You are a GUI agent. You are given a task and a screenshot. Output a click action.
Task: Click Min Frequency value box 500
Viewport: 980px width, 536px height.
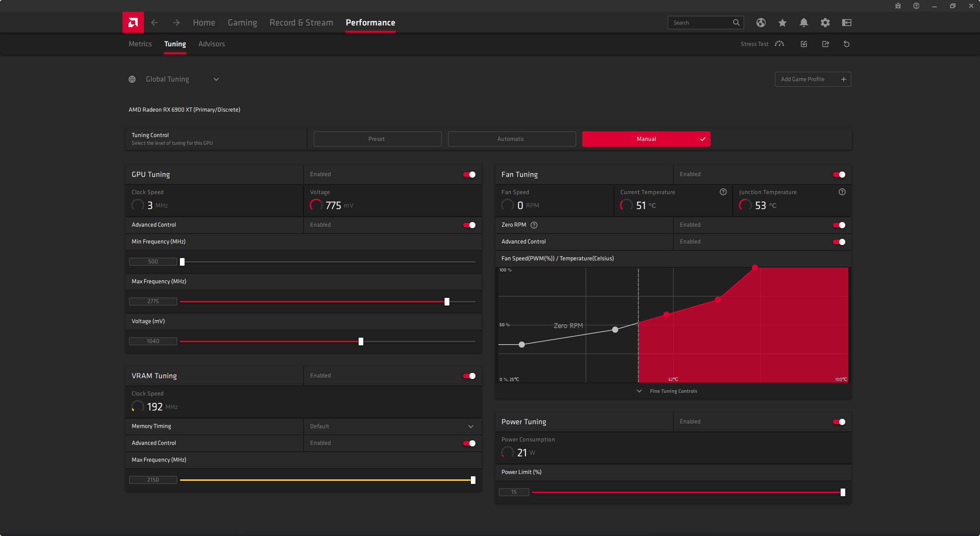tap(153, 261)
